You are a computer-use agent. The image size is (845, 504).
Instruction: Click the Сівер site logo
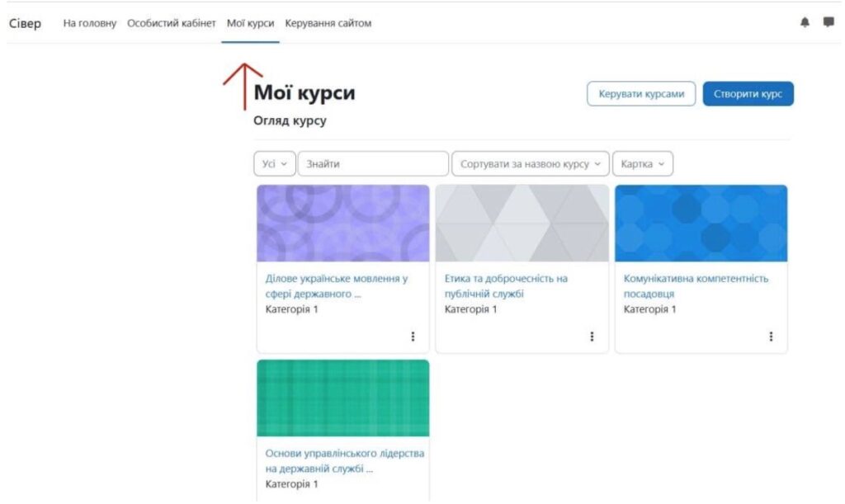pos(25,23)
